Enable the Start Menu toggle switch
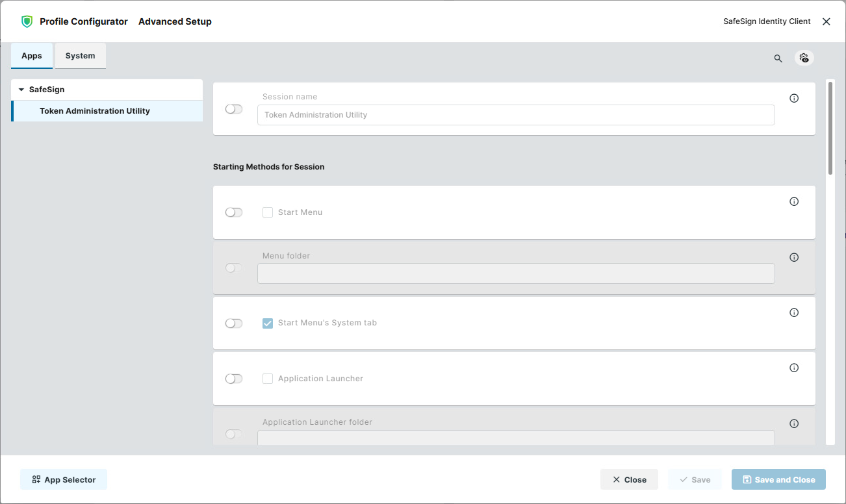The width and height of the screenshot is (846, 504). [234, 212]
